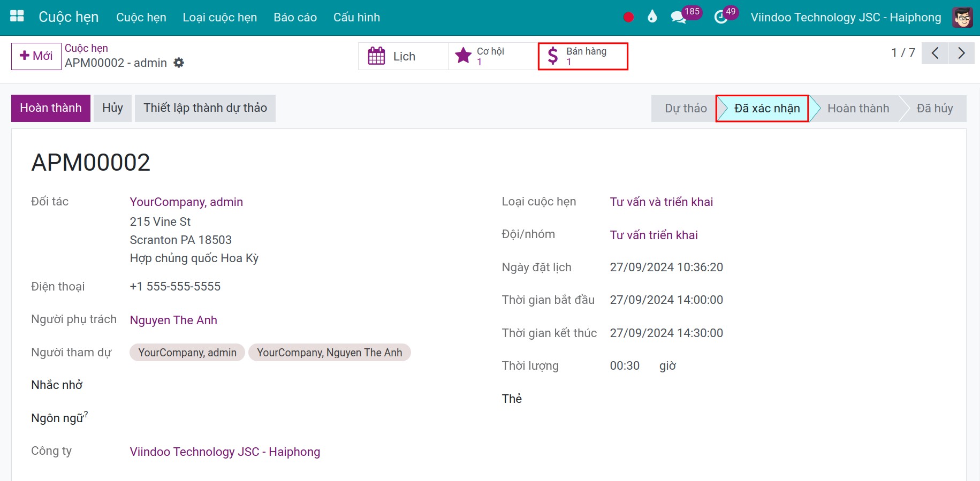Go to previous appointment record
980x481 pixels.
(935, 53)
